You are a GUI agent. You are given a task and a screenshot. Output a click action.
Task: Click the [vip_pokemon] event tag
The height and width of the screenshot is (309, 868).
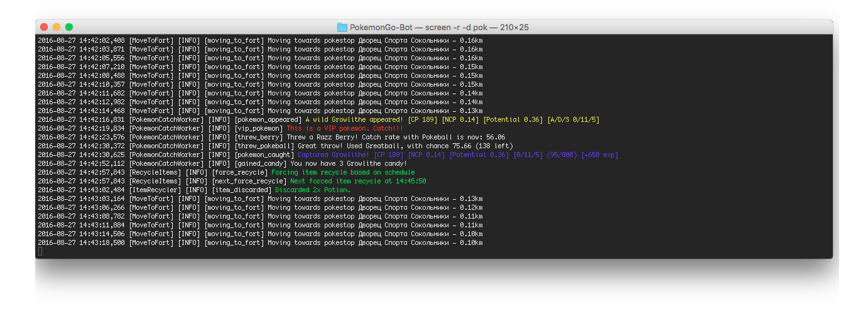click(x=258, y=128)
